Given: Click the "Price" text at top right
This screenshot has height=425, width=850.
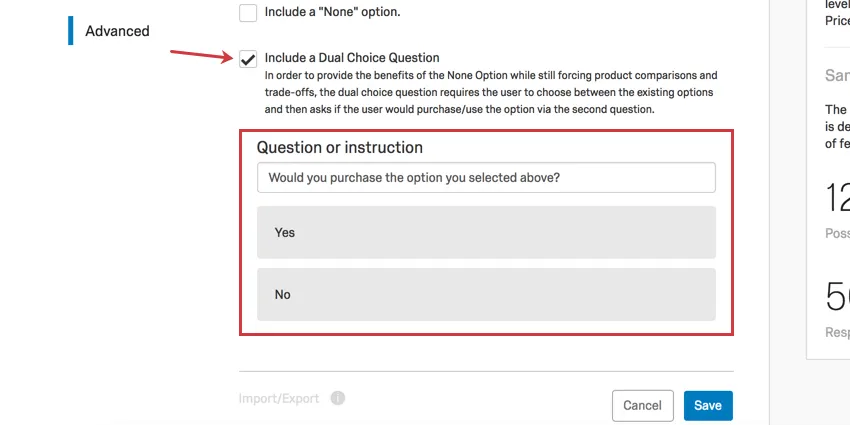Looking at the screenshot, I should coord(837,20).
